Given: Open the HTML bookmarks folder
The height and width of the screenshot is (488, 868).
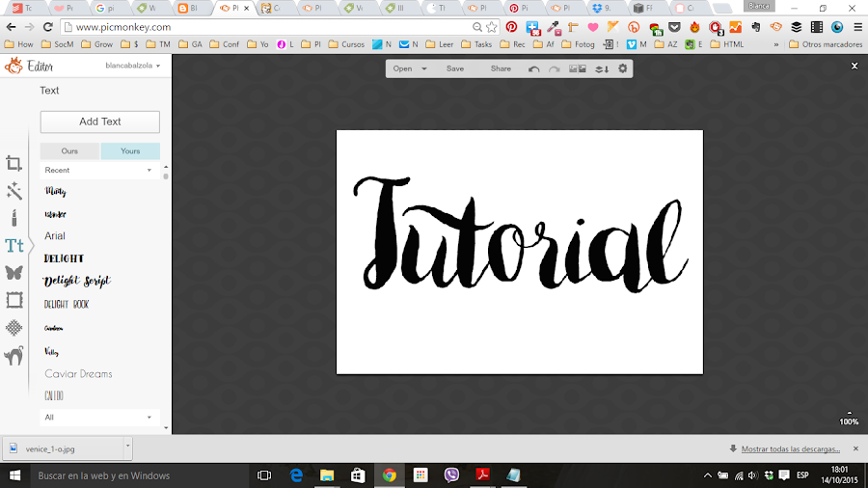Looking at the screenshot, I should coord(727,44).
